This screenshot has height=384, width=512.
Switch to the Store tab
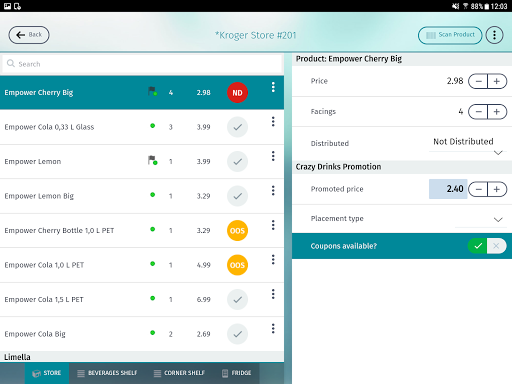[47, 373]
